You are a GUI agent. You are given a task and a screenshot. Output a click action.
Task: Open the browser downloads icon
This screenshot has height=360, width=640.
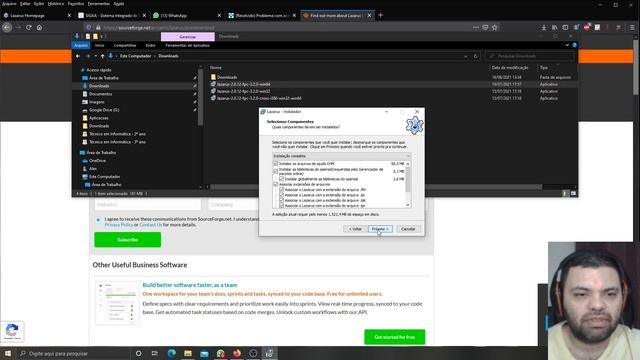coord(544,27)
